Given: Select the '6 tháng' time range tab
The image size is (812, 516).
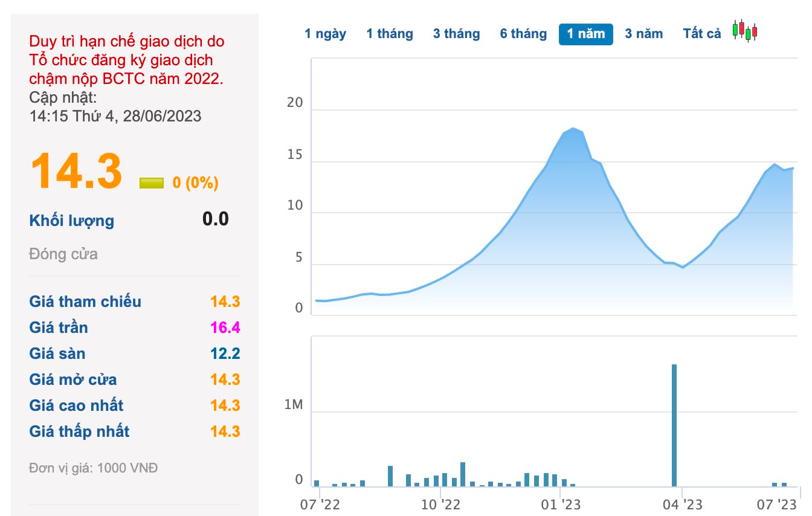Looking at the screenshot, I should [x=523, y=34].
